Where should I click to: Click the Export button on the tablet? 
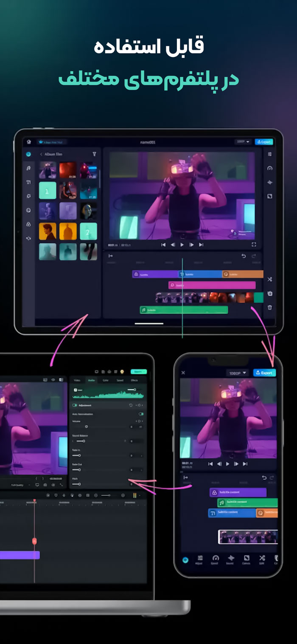point(263,142)
